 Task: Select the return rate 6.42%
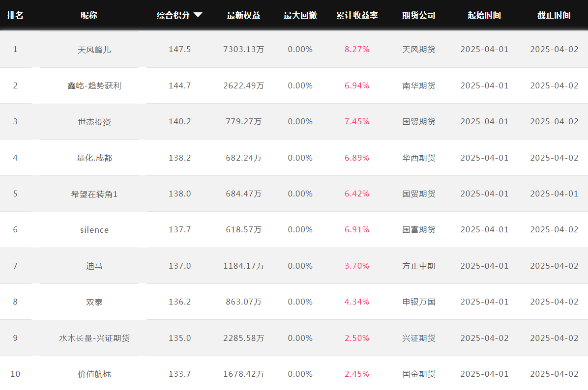click(357, 194)
